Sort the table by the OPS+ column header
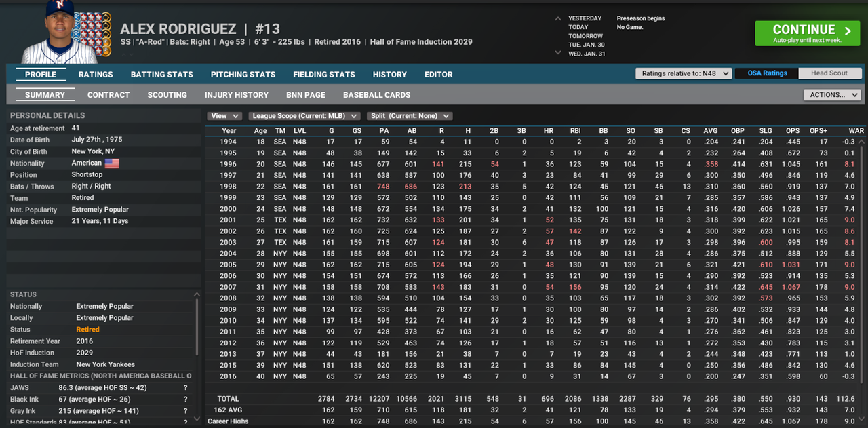 [x=818, y=131]
